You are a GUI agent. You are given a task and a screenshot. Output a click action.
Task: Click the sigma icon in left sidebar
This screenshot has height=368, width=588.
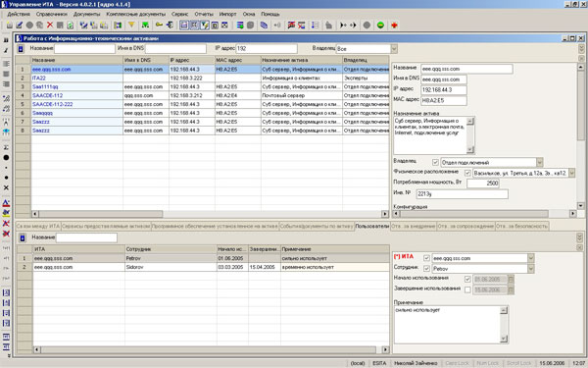[6, 147]
